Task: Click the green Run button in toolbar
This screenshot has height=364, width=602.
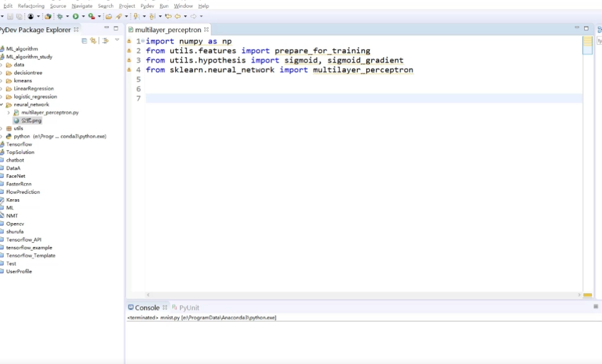Action: coord(76,17)
